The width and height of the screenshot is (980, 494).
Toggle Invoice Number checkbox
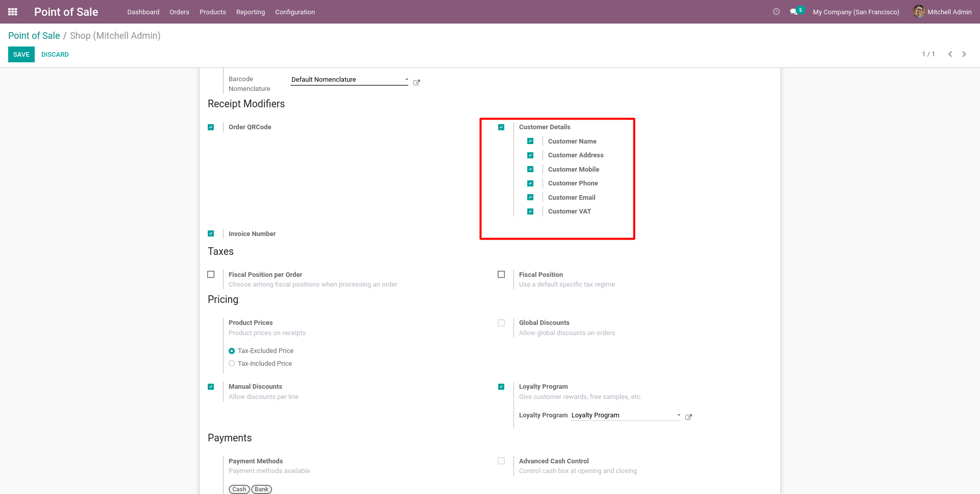[x=211, y=233]
